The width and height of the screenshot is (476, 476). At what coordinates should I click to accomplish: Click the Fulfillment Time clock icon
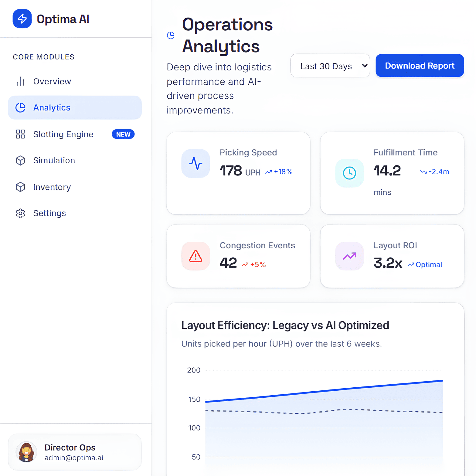(349, 173)
